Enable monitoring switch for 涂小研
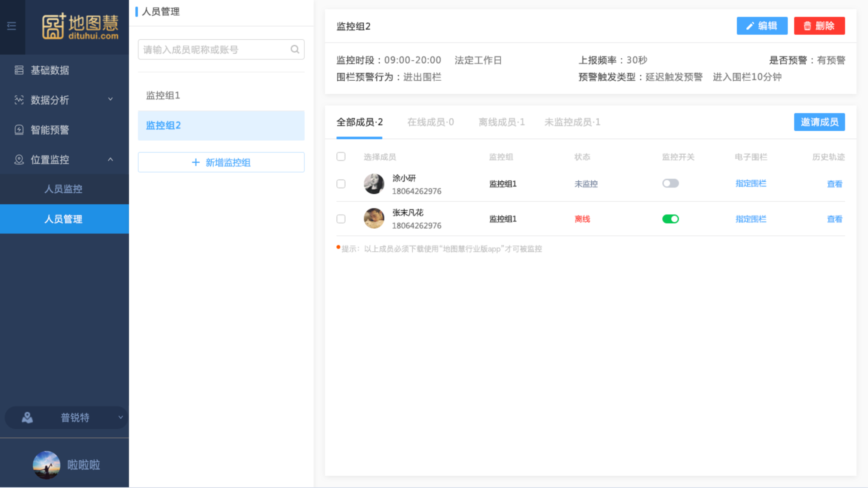This screenshot has width=868, height=488. pos(670,183)
